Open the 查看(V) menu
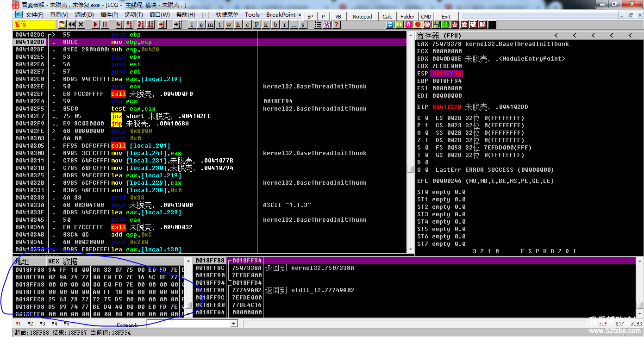This screenshot has width=644, height=337. coord(59,15)
